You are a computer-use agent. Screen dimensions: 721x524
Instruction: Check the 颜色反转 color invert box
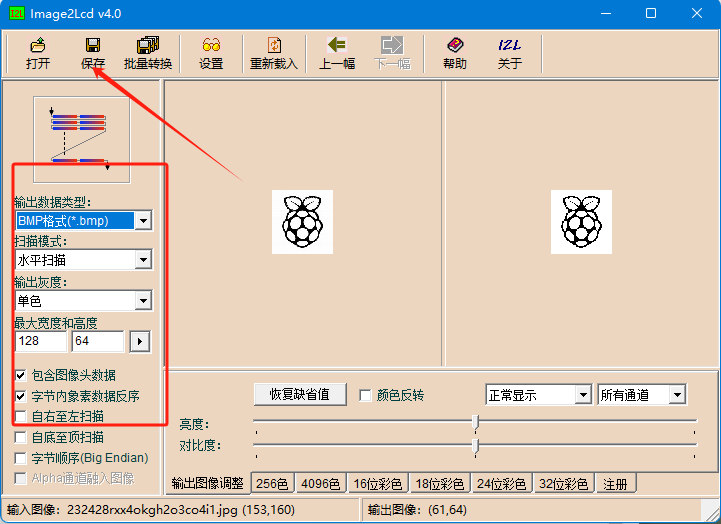[366, 395]
